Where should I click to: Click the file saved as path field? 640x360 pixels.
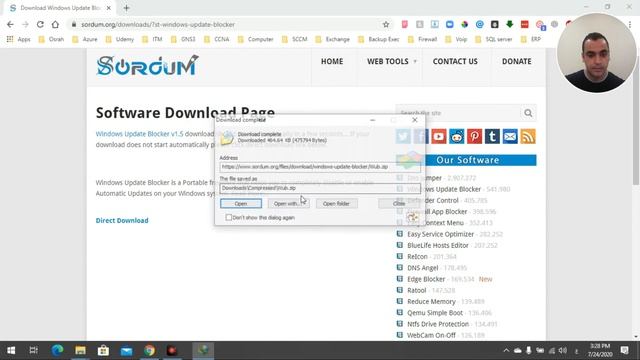[320, 188]
